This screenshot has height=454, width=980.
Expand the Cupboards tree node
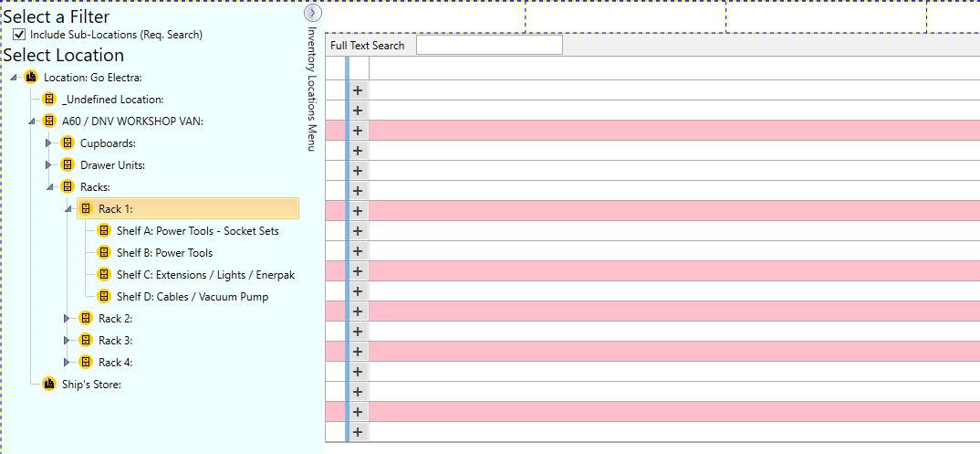pos(49,143)
